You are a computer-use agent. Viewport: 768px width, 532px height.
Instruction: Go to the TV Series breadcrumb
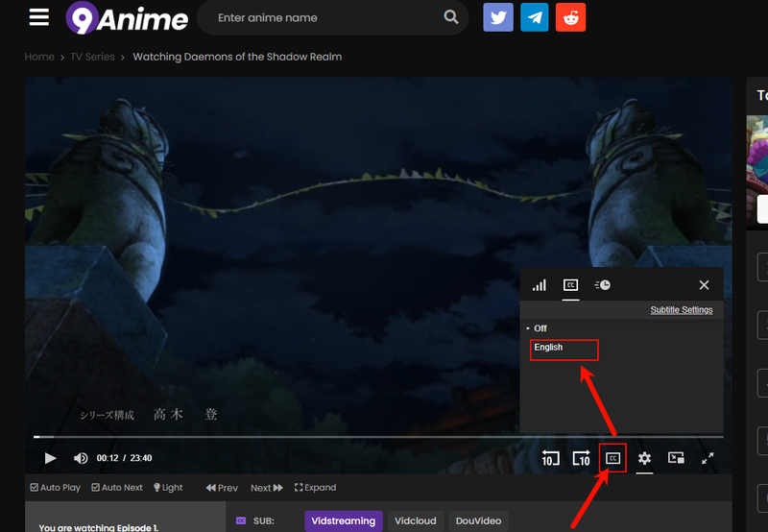pos(92,57)
